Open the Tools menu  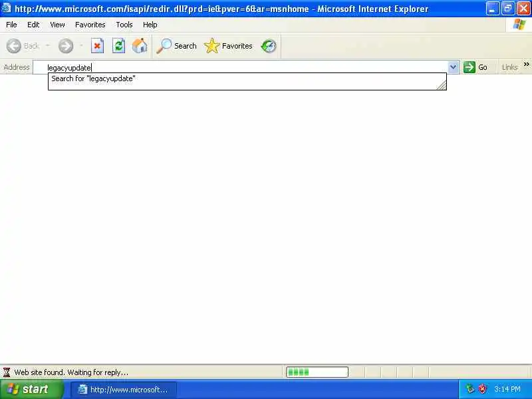tap(124, 25)
